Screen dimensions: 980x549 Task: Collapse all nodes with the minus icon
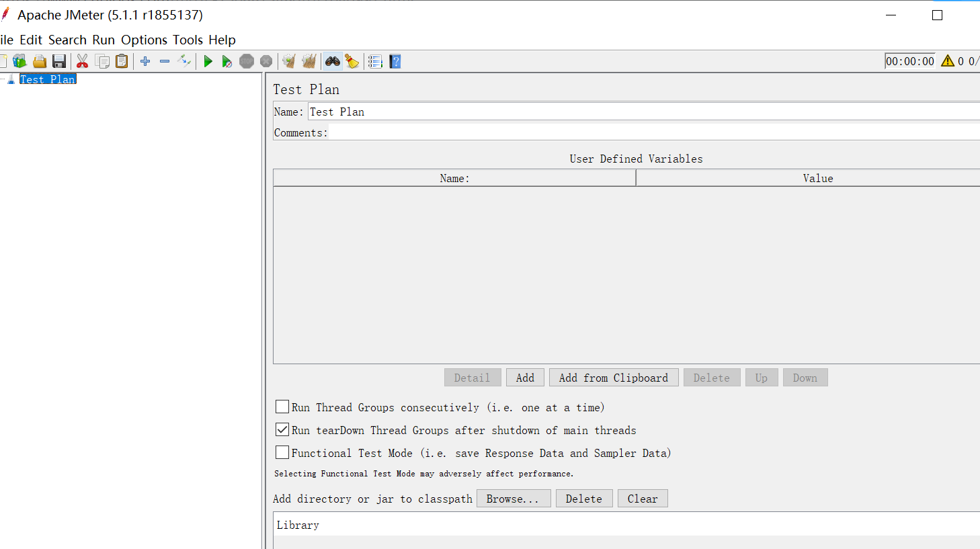point(165,61)
